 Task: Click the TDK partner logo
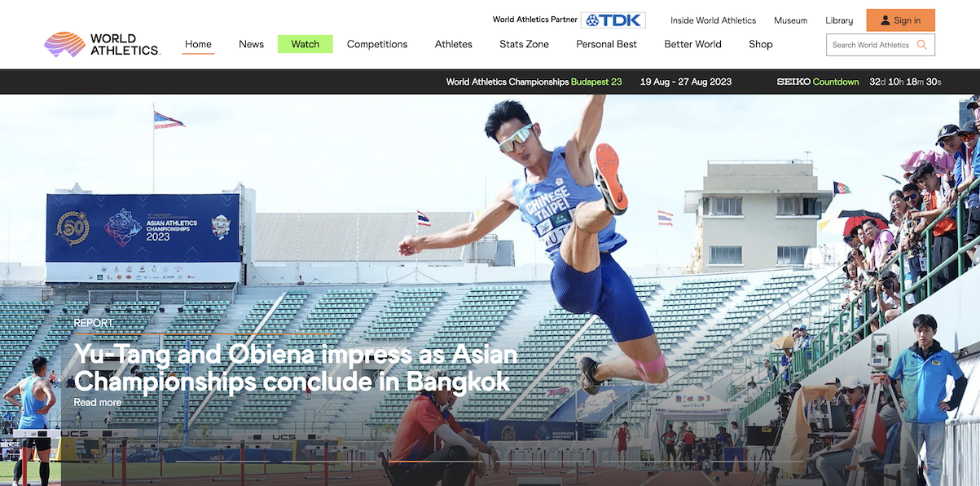[x=613, y=20]
